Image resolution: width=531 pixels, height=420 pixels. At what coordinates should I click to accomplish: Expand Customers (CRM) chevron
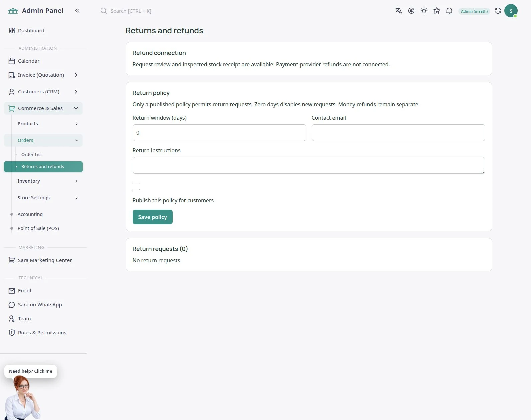point(76,92)
